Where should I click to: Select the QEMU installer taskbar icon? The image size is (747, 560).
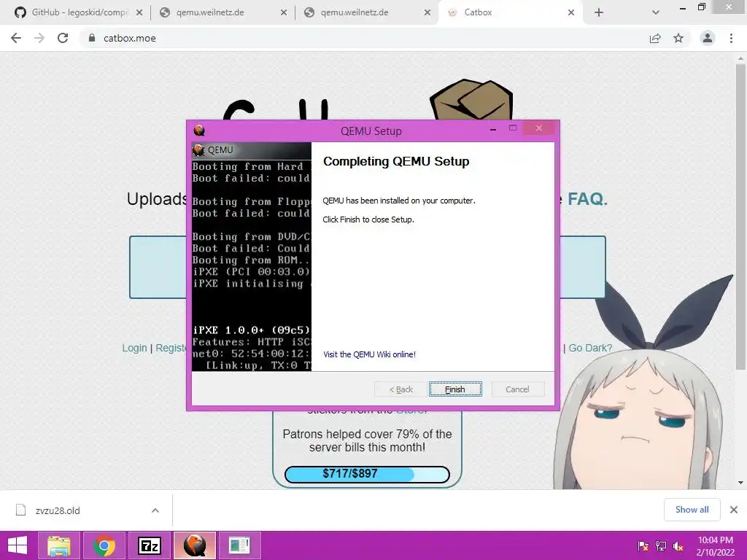[x=195, y=545]
